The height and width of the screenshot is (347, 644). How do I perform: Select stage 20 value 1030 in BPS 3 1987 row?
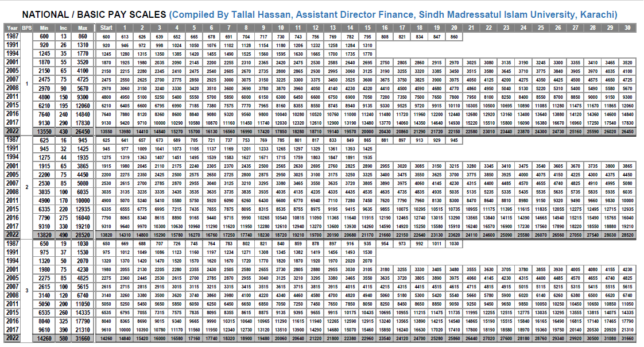(454, 244)
